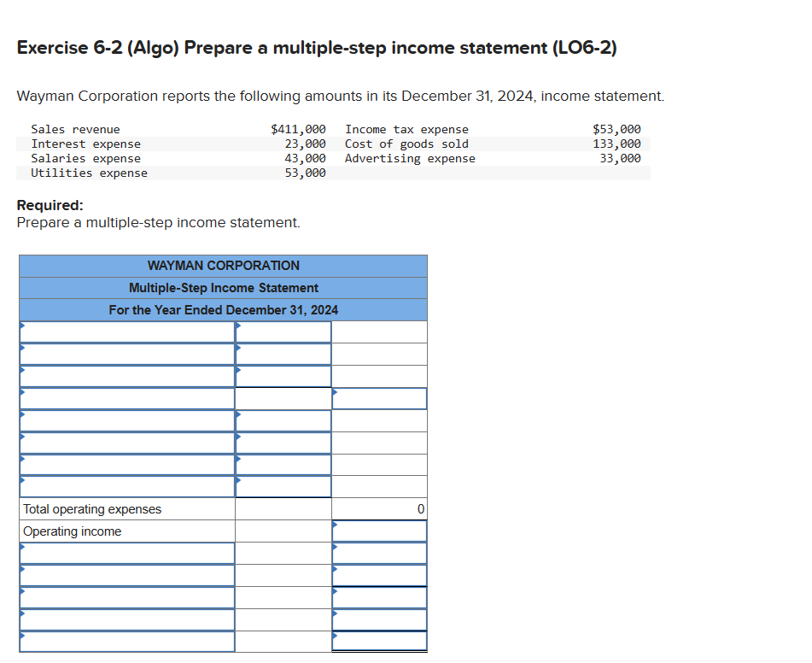Open the first label dropdown below Operating income

pos(126,553)
